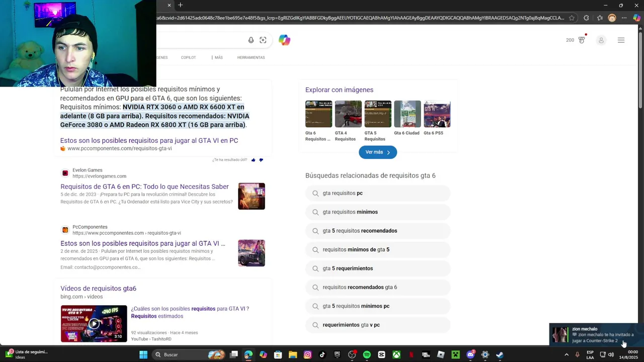Viewport: 644px width, 362px height.
Task: Click the Bing search input field
Action: coord(201,40)
